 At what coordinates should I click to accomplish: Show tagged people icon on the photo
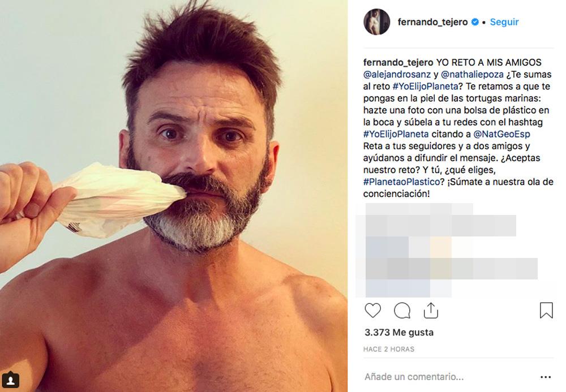point(10,380)
